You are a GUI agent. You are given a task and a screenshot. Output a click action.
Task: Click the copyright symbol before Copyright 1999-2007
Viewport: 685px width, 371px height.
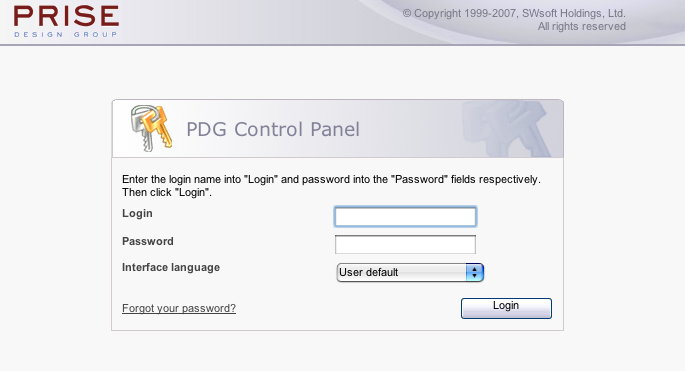[407, 14]
